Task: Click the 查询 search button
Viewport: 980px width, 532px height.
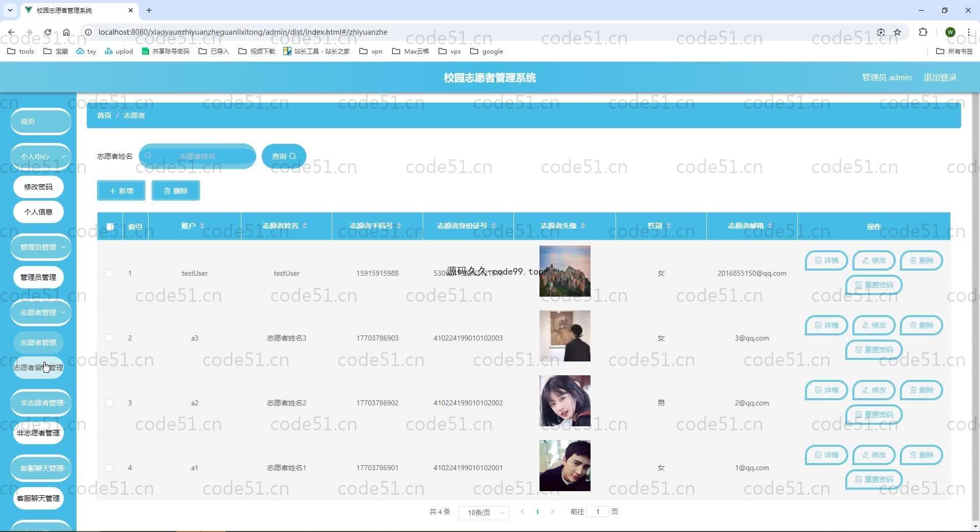Action: pyautogui.click(x=284, y=156)
